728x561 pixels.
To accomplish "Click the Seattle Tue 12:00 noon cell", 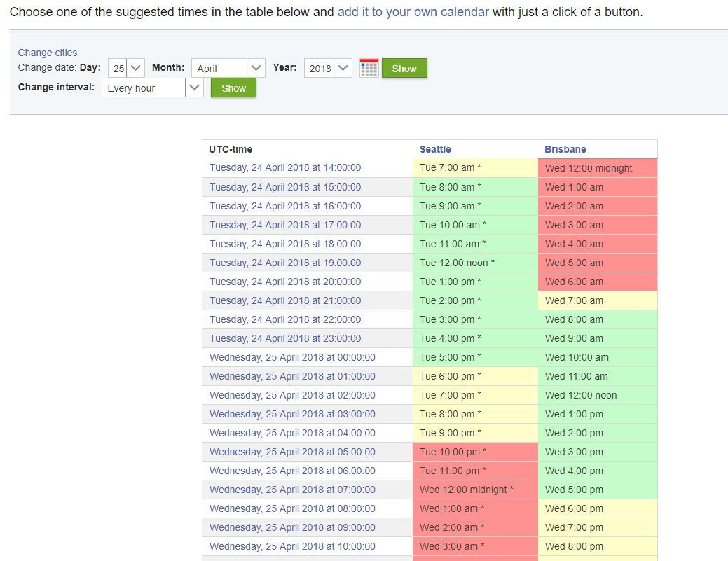I will pos(474,263).
